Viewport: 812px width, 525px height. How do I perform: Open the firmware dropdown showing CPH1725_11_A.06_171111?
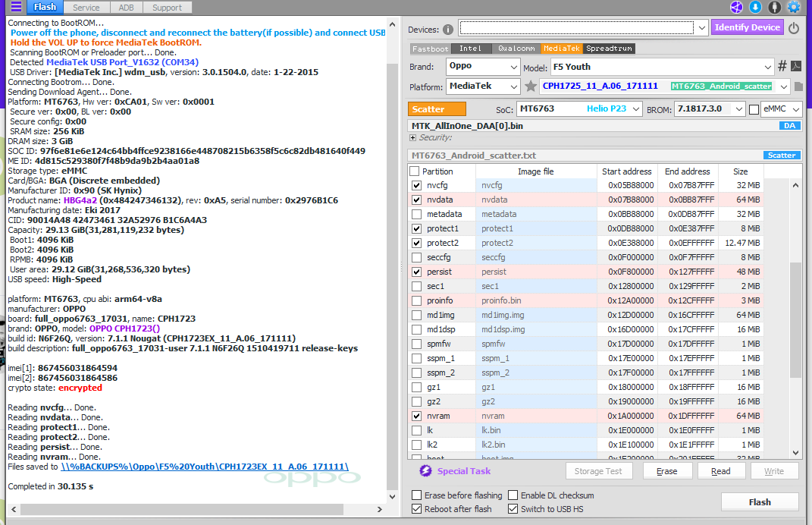click(x=664, y=86)
